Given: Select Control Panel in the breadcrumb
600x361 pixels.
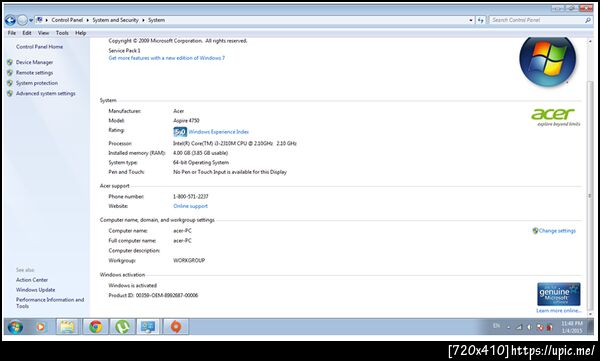Looking at the screenshot, I should [x=67, y=20].
